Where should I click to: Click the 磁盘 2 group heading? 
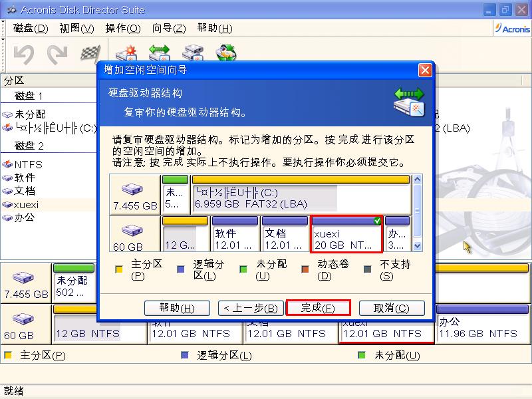29,146
